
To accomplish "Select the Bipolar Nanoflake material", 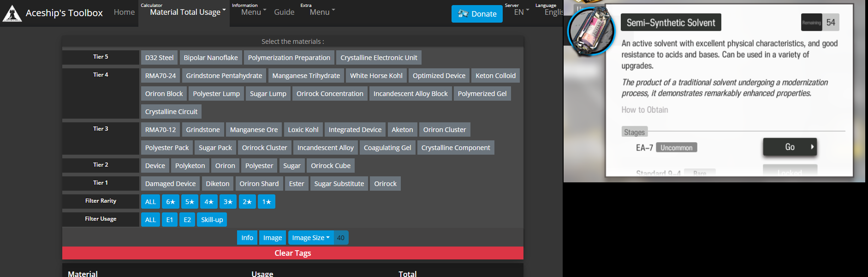I will [x=211, y=58].
